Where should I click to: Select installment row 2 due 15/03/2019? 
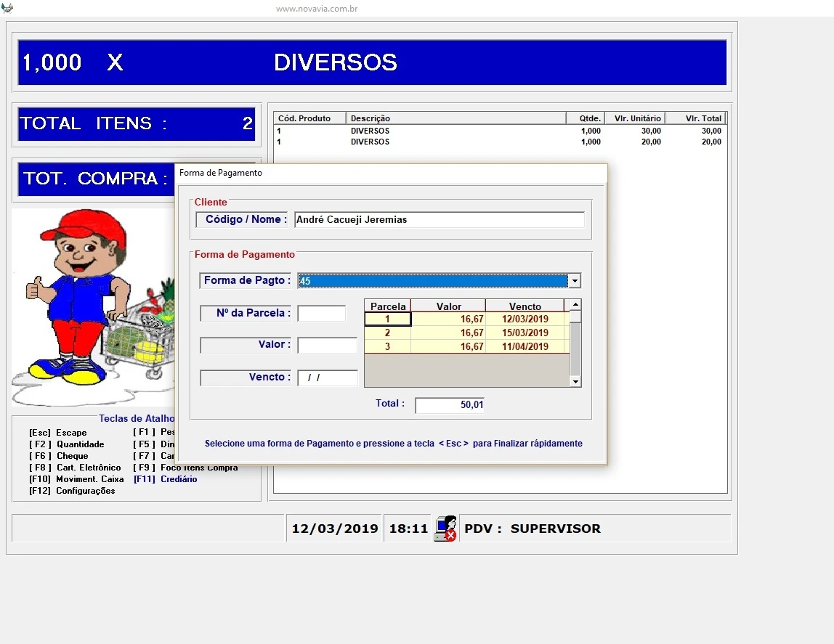point(465,333)
